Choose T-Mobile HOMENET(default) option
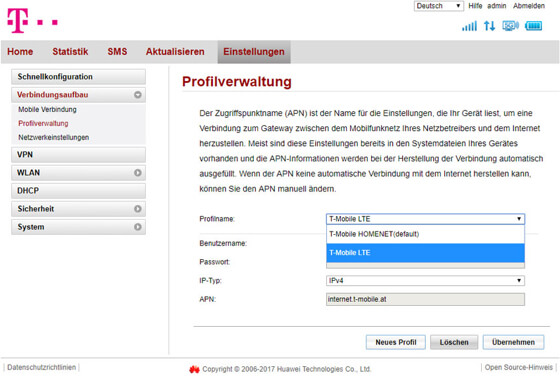The height and width of the screenshot is (379, 560). (425, 234)
